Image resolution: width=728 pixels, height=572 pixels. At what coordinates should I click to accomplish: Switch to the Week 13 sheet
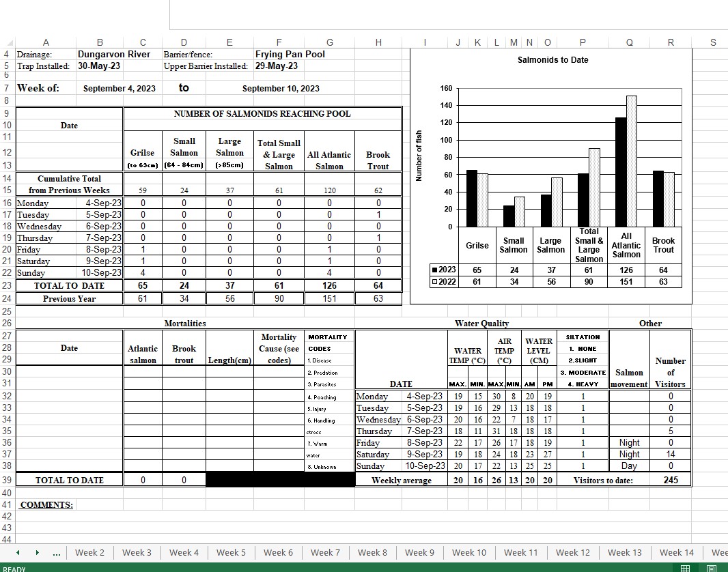coord(625,552)
